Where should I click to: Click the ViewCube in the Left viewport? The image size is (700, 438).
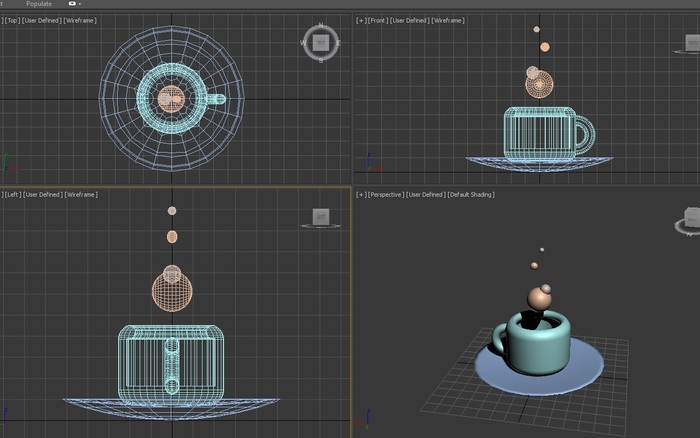click(320, 216)
